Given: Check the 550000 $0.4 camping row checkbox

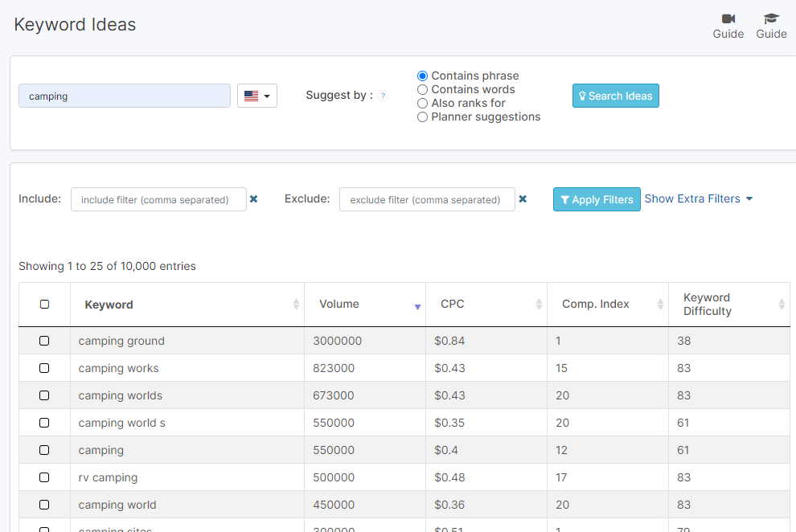Looking at the screenshot, I should click(44, 450).
